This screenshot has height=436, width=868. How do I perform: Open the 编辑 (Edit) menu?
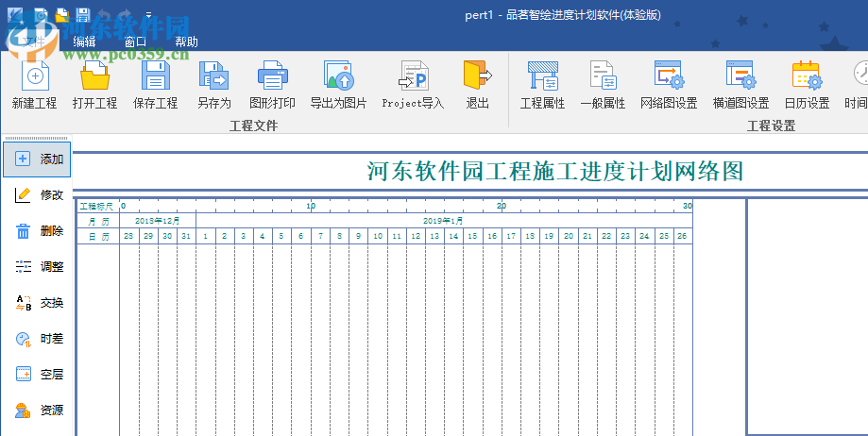[84, 42]
